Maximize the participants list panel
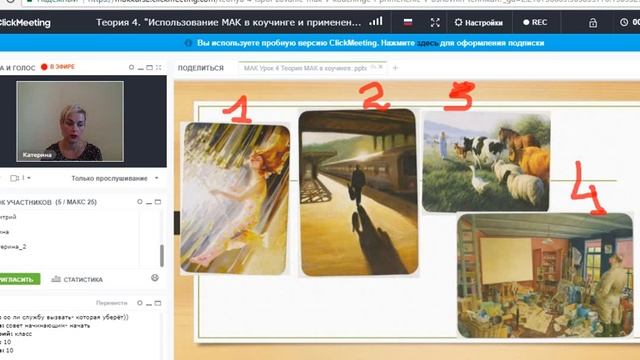 tap(158, 202)
